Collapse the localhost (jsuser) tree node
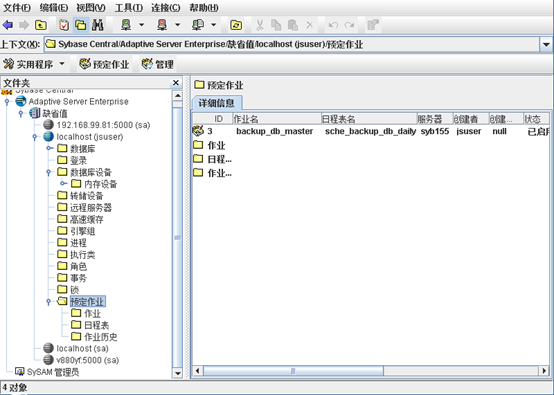This screenshot has height=395, width=554. tap(35, 137)
